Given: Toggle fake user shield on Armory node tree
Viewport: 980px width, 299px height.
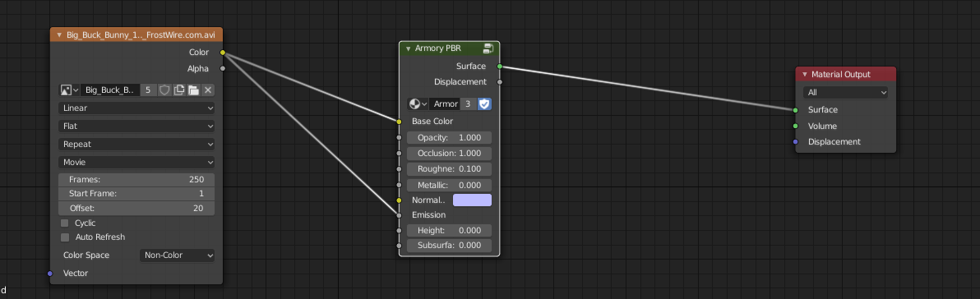Looking at the screenshot, I should pos(484,103).
